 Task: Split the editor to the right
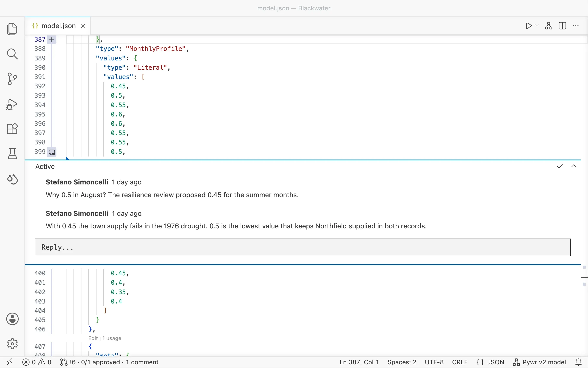coord(562,26)
